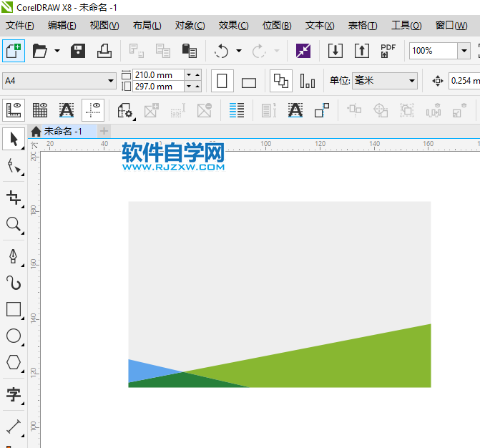Viewport: 480px width, 448px height.
Task: Click the Publish to PDF icon
Action: (x=388, y=51)
